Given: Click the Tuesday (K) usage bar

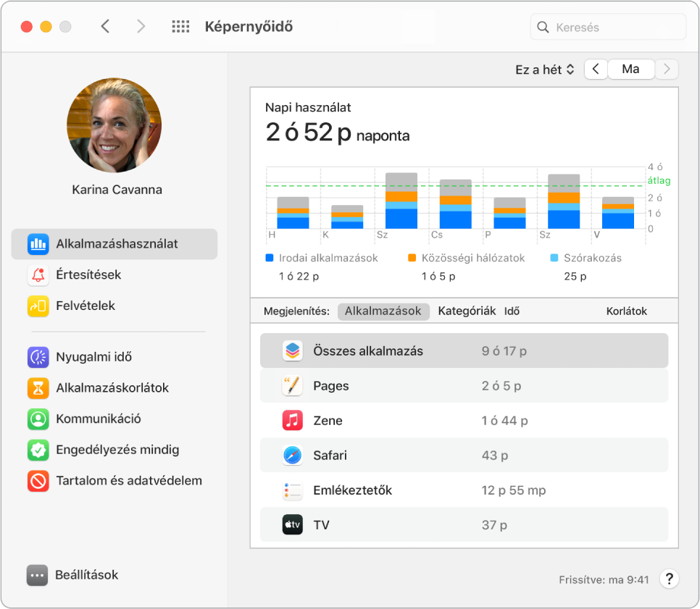Looking at the screenshot, I should 347,217.
